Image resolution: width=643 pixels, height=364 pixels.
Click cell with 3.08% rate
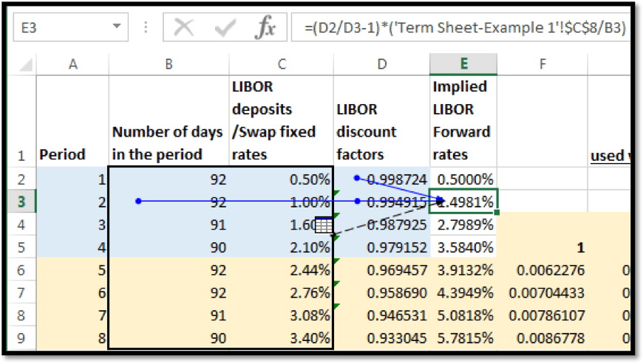point(282,315)
